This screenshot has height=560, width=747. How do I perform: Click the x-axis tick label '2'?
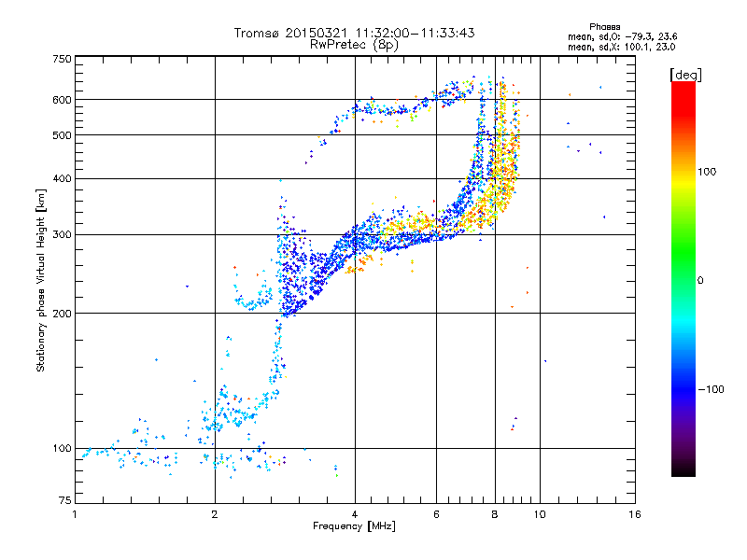(x=215, y=514)
